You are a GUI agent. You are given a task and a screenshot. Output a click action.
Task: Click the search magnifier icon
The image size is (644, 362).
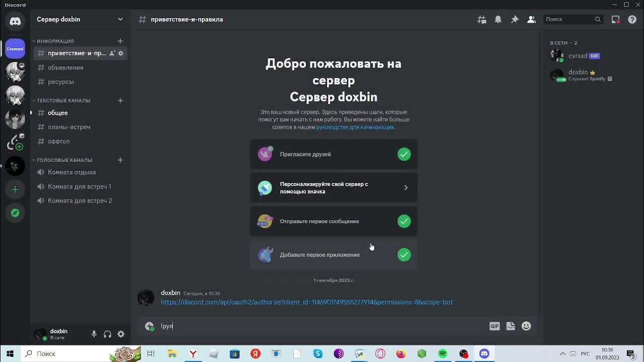598,20
